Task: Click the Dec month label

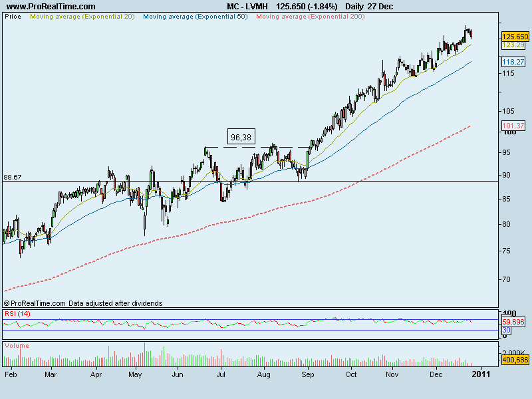Action: pos(436,374)
